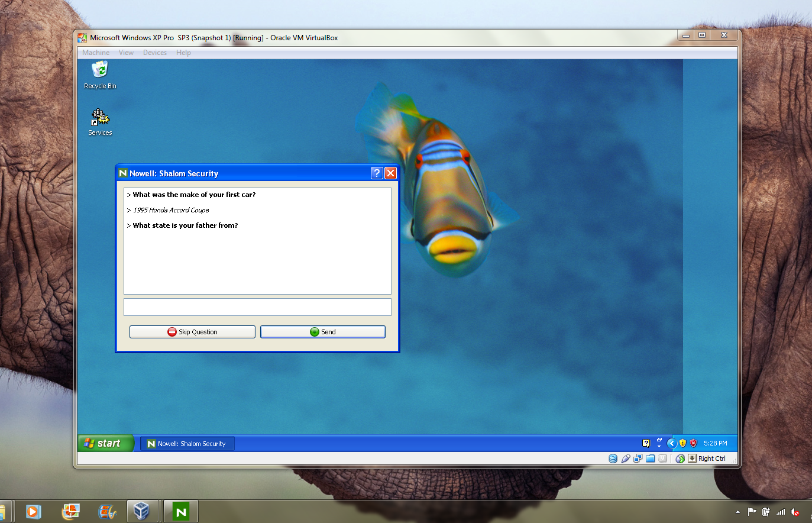The width and height of the screenshot is (812, 523).
Task: Open the XP Start menu
Action: (106, 443)
